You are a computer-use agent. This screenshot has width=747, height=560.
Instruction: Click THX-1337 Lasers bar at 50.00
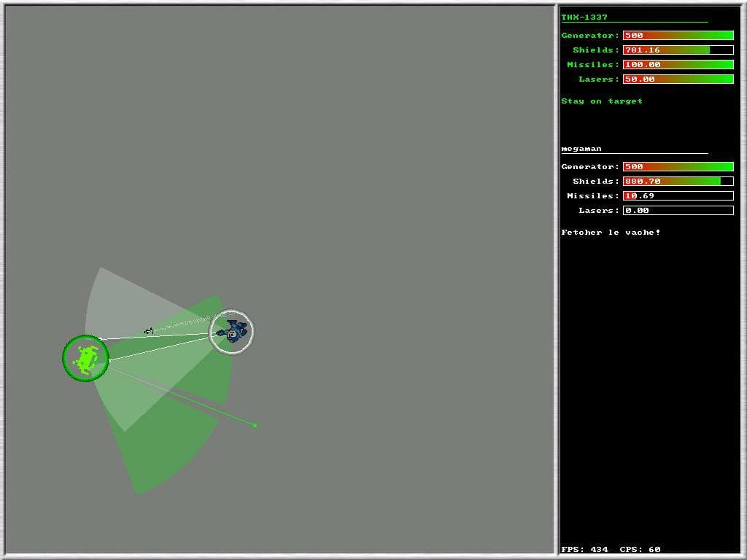(x=678, y=79)
